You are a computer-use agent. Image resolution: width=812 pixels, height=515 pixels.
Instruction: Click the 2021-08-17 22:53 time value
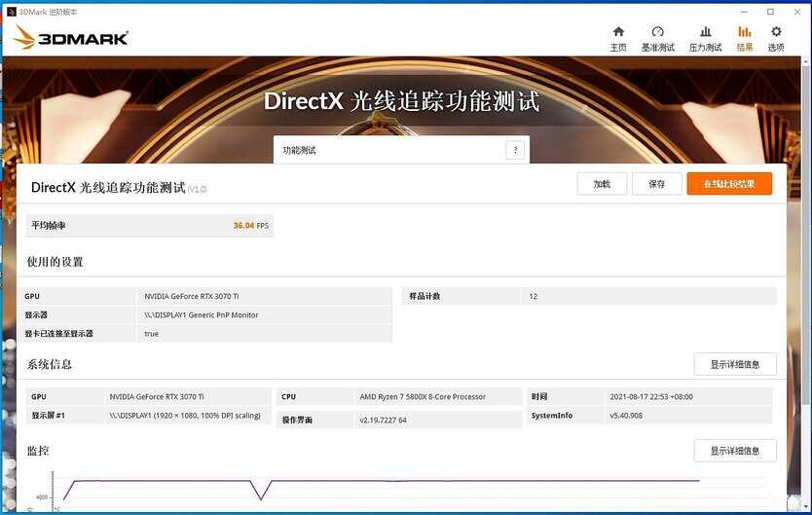[651, 396]
